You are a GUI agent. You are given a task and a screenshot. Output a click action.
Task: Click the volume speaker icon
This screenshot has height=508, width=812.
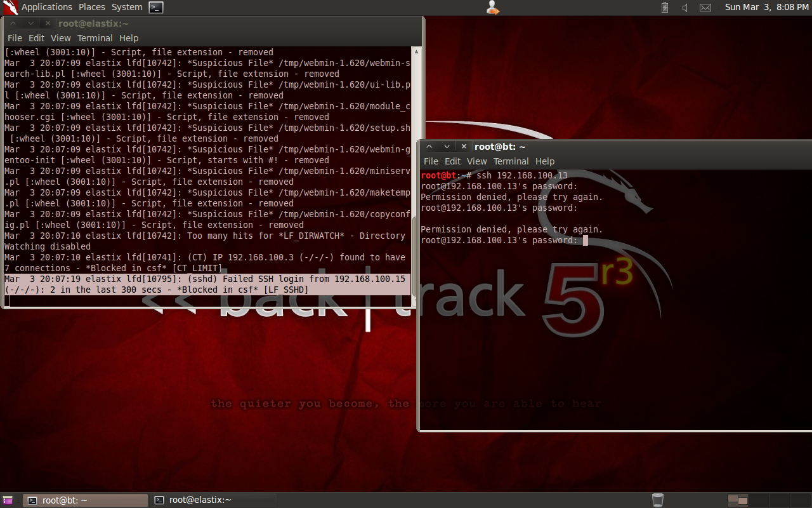point(685,8)
